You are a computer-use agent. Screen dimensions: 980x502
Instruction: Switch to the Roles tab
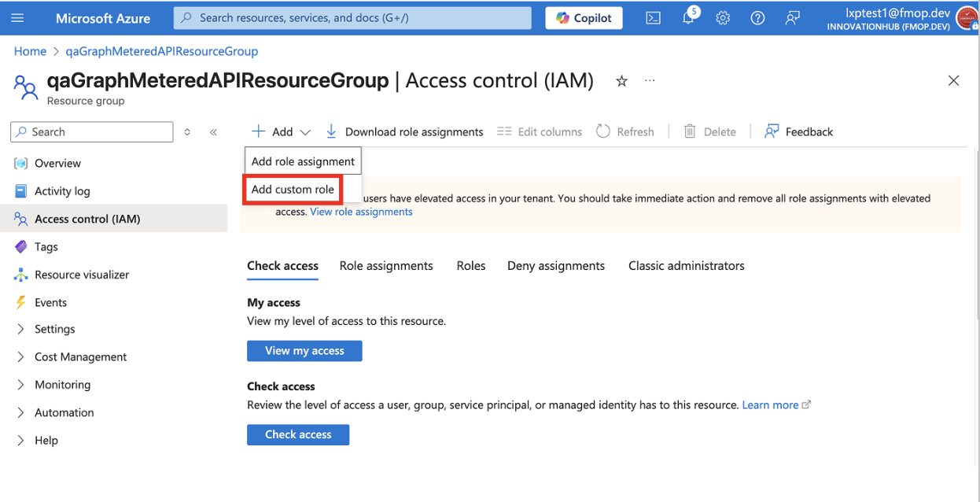coord(471,266)
